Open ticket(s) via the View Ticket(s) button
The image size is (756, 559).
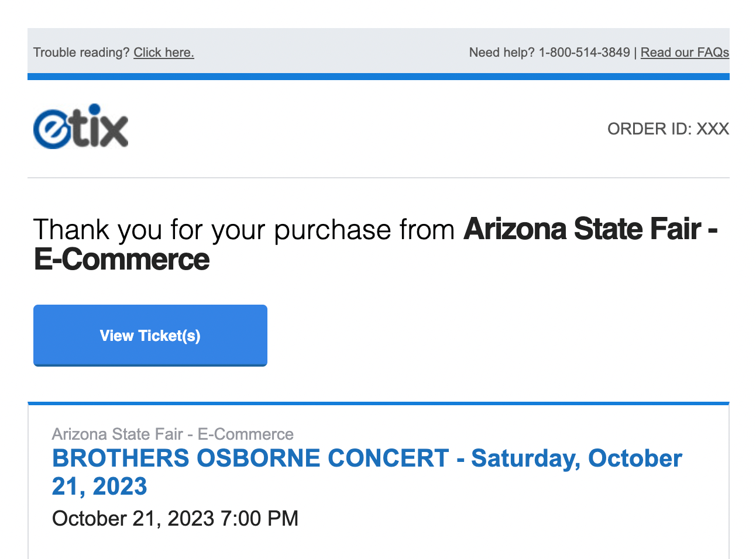150,335
